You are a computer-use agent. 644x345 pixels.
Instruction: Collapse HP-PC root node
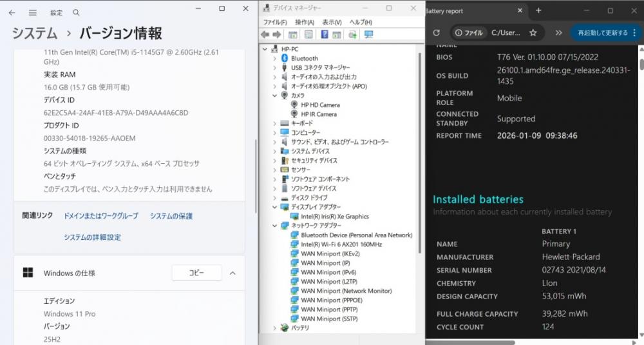click(265, 49)
